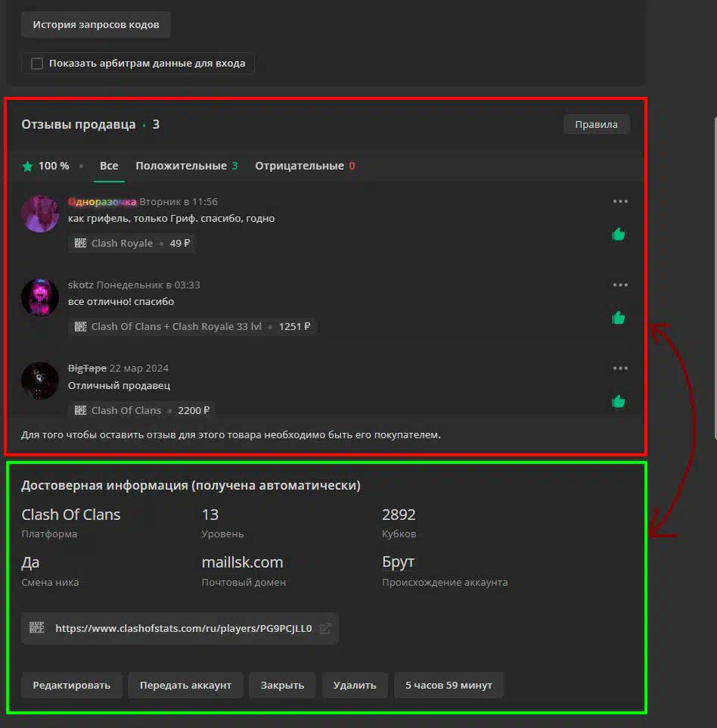Click the Брут account origin value
Screen dimensions: 717x728
pyautogui.click(x=398, y=562)
